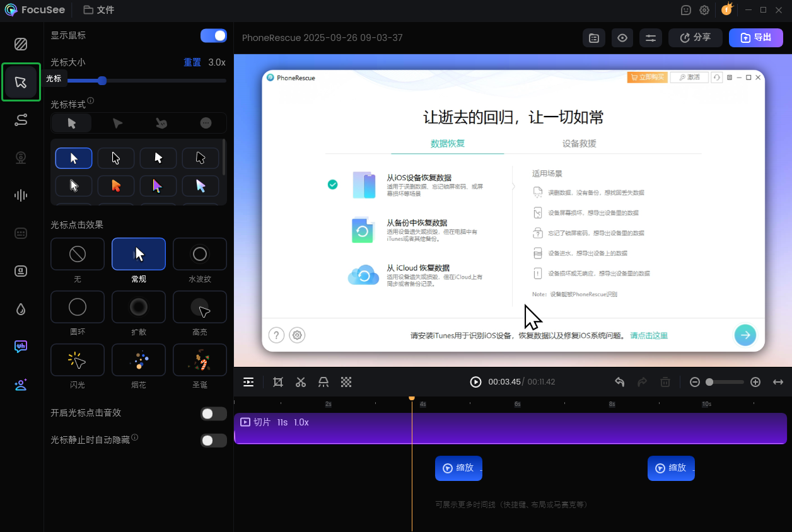The width and height of the screenshot is (792, 532).
Task: Select the 常规 click effect
Action: (x=139, y=254)
